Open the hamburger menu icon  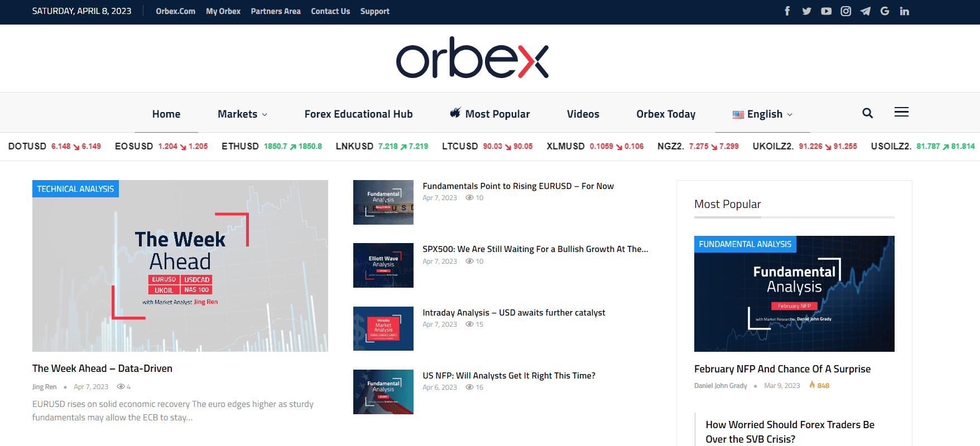pos(901,112)
